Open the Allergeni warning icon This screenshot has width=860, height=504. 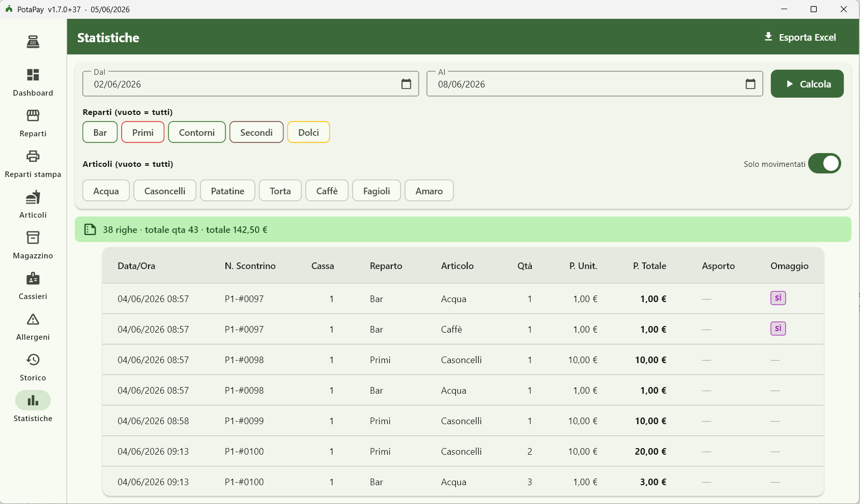[33, 319]
